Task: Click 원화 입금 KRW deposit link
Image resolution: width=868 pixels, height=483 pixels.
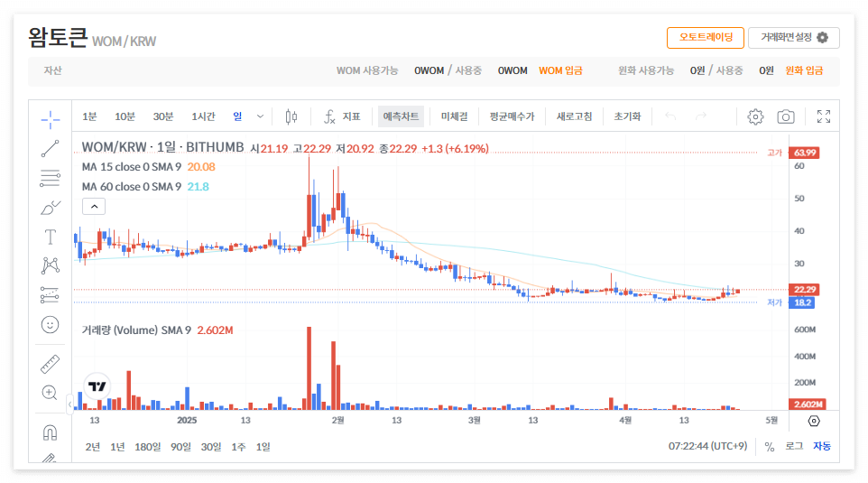Action: 804,71
